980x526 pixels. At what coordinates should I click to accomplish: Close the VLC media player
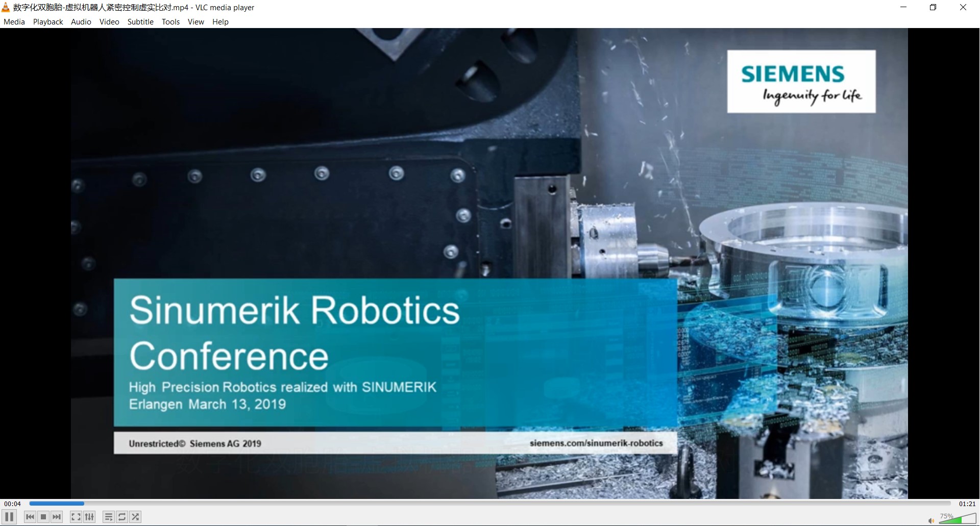click(x=963, y=7)
